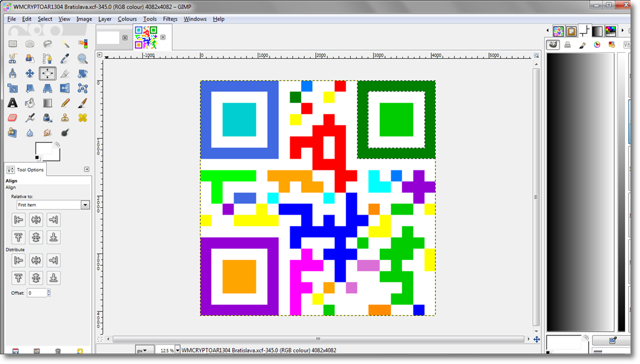The image size is (640, 364).
Task: Select the Cage Transform tool
Action: pyautogui.click(x=82, y=88)
